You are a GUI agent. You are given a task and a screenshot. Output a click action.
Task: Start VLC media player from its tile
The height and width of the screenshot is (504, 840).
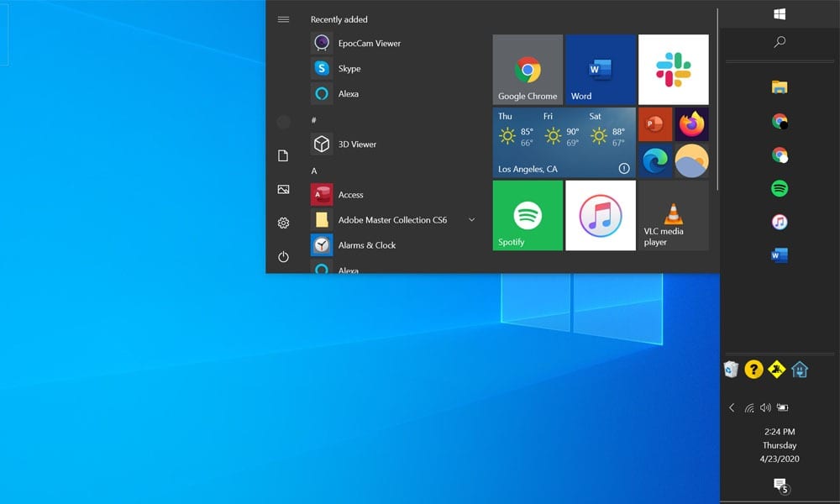click(673, 216)
